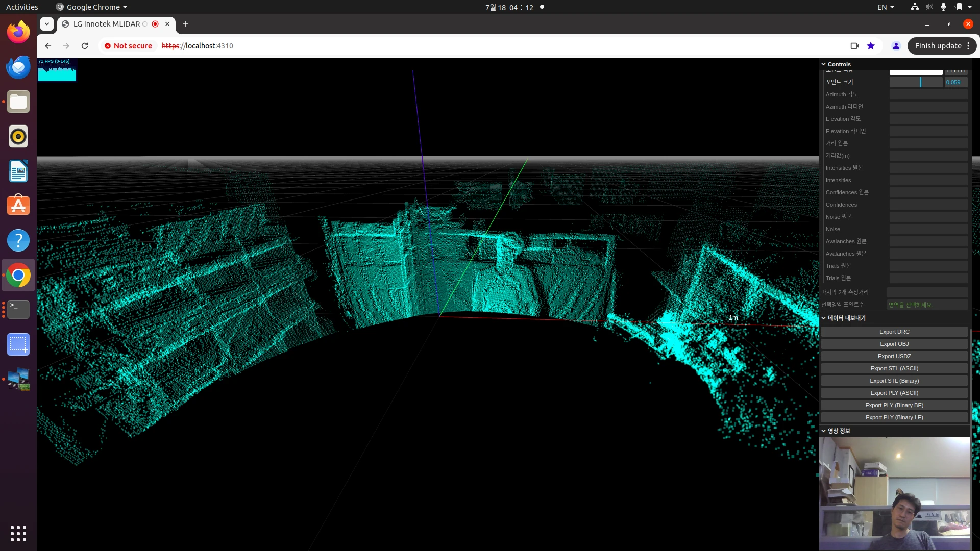Open camera permission indicator in address bar
980x551 pixels.
[x=854, y=46]
